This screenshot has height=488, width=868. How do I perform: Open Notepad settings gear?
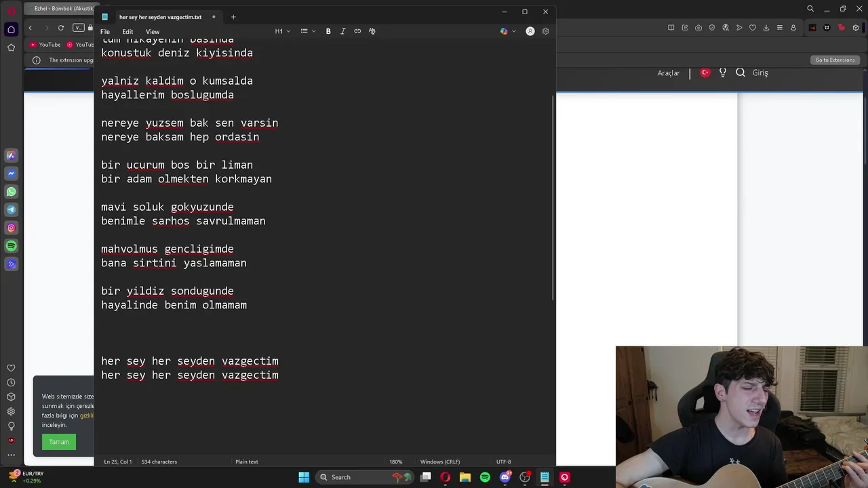pos(545,31)
